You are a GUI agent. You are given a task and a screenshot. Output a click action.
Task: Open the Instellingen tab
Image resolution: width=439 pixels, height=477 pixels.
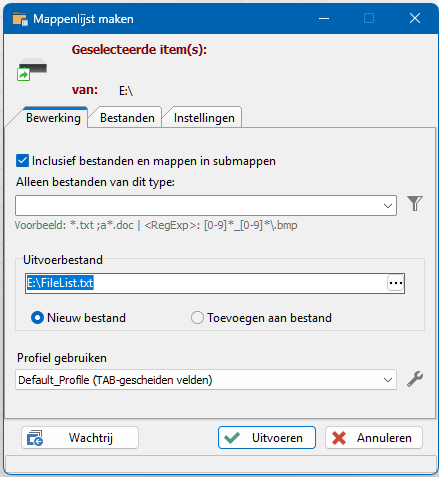pos(204,118)
